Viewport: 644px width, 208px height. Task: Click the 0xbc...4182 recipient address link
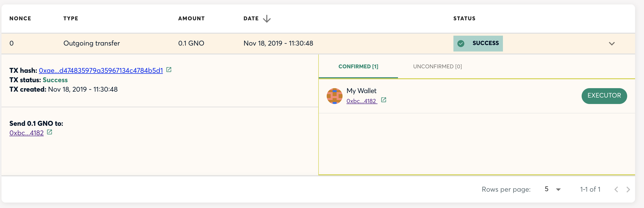coord(26,133)
